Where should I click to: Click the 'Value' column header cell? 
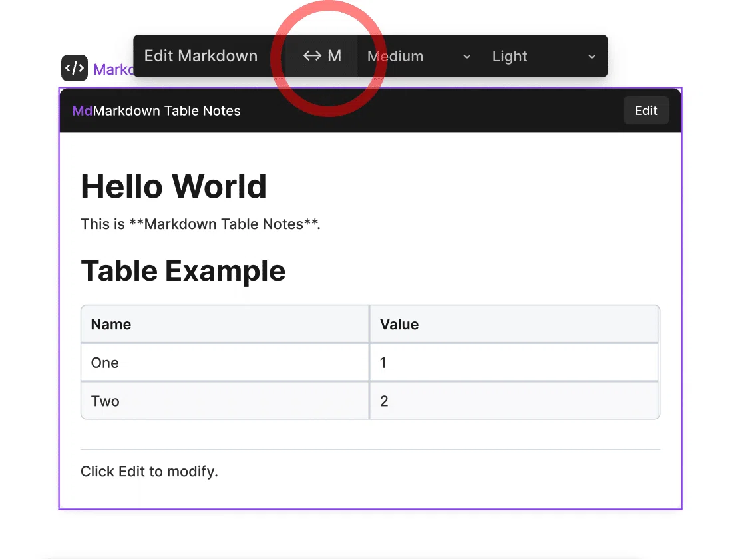(514, 324)
